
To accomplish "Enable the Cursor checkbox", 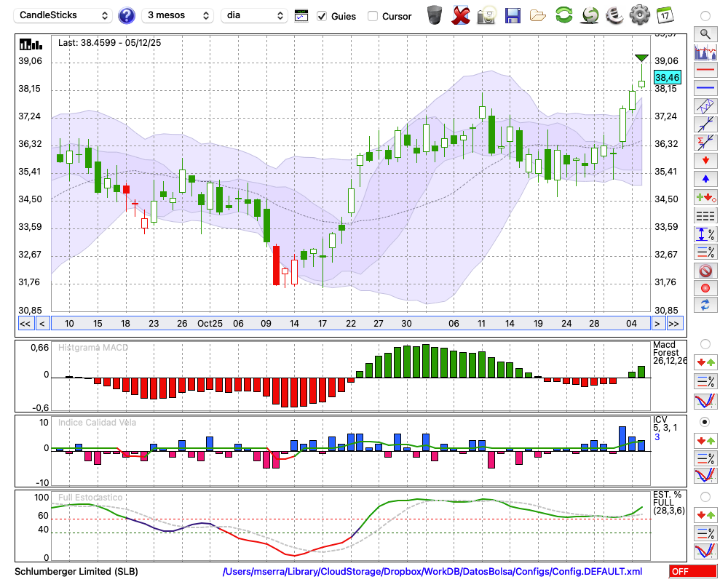I will [373, 16].
